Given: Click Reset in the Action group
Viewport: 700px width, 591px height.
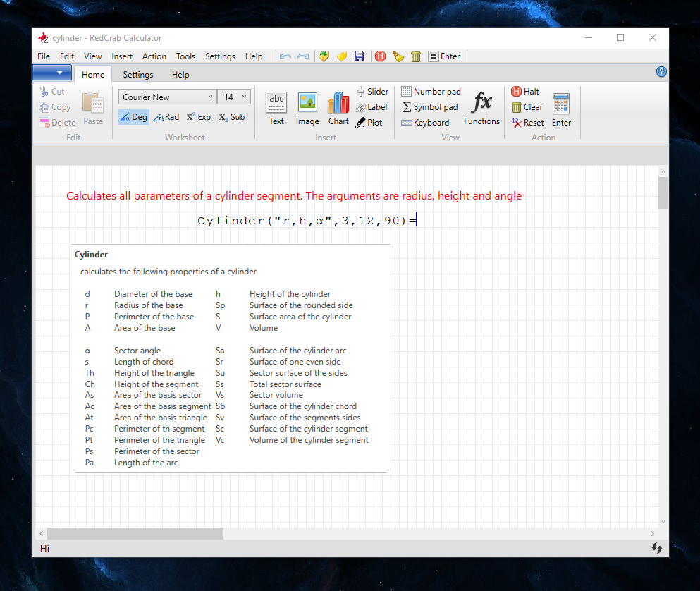Looking at the screenshot, I should click(528, 123).
